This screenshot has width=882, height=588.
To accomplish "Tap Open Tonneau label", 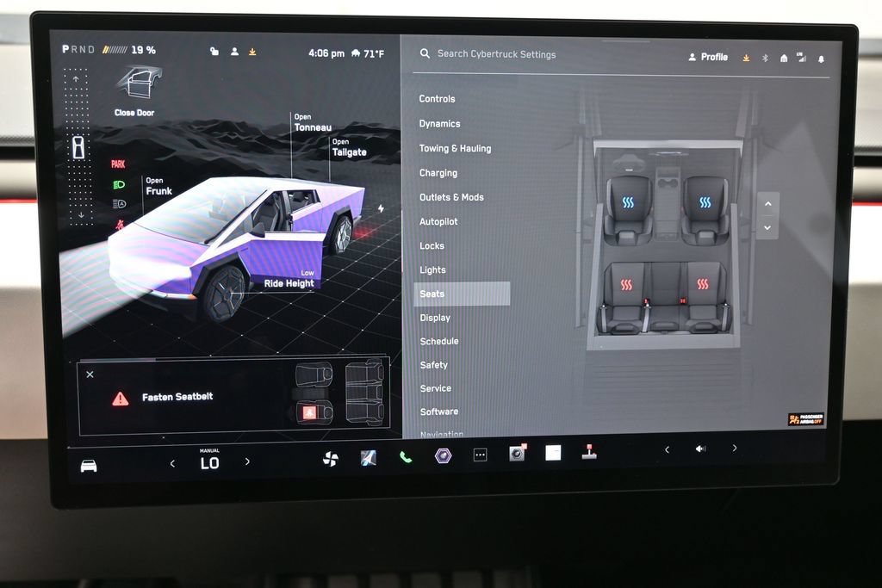I will pyautogui.click(x=313, y=122).
